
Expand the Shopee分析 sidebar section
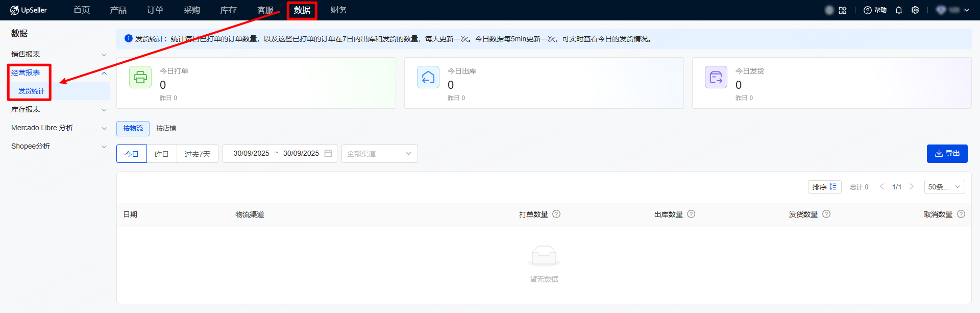click(59, 146)
